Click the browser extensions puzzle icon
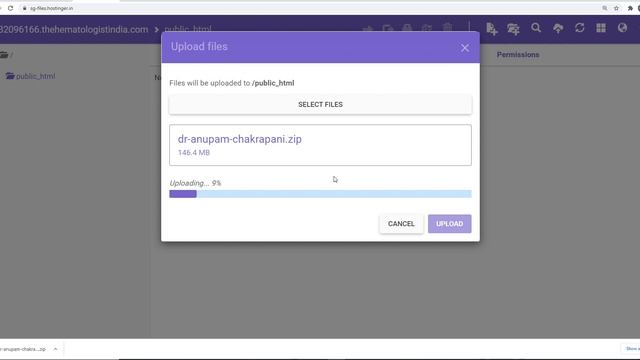640x360 pixels. tap(630, 8)
